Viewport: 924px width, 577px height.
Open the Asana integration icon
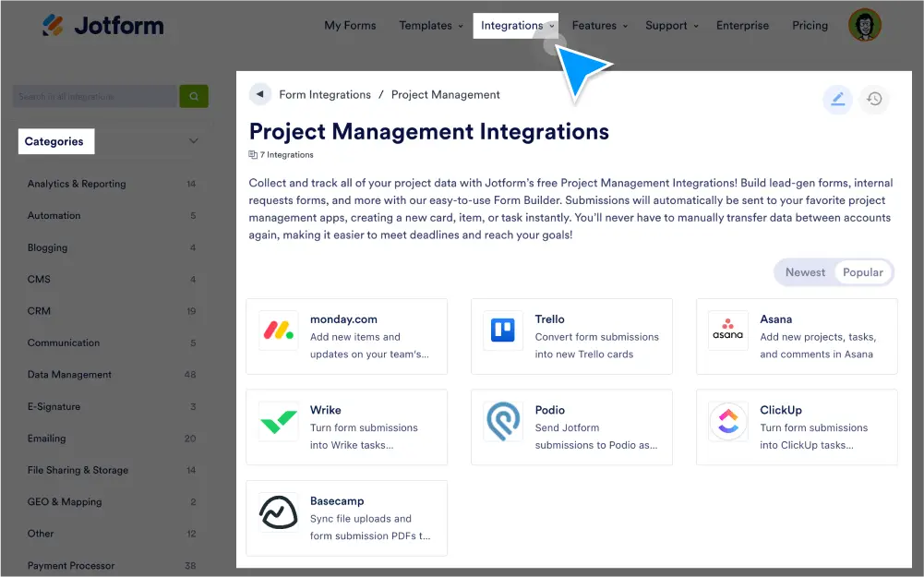pyautogui.click(x=727, y=329)
